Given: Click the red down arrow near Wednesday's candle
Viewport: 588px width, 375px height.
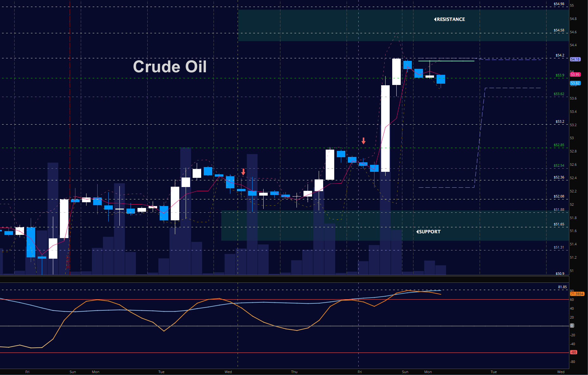Looking at the screenshot, I should pos(243,172).
